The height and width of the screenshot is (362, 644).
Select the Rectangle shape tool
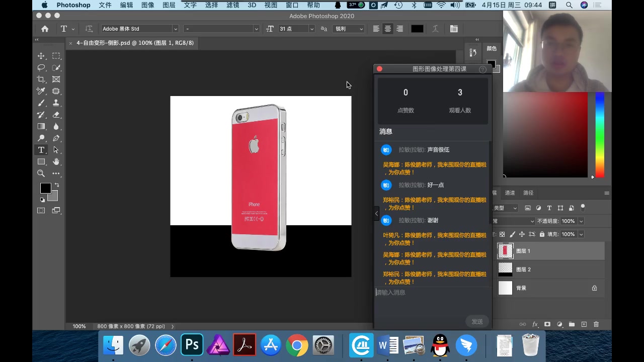pyautogui.click(x=41, y=162)
